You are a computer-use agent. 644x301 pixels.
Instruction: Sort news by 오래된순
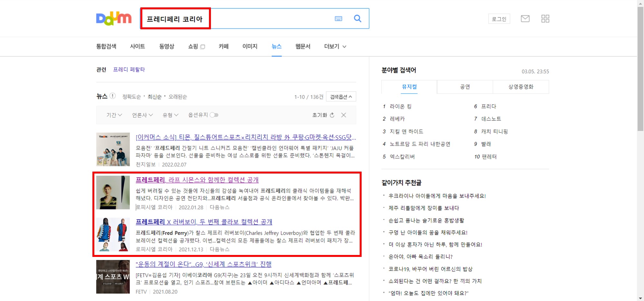coord(178,97)
